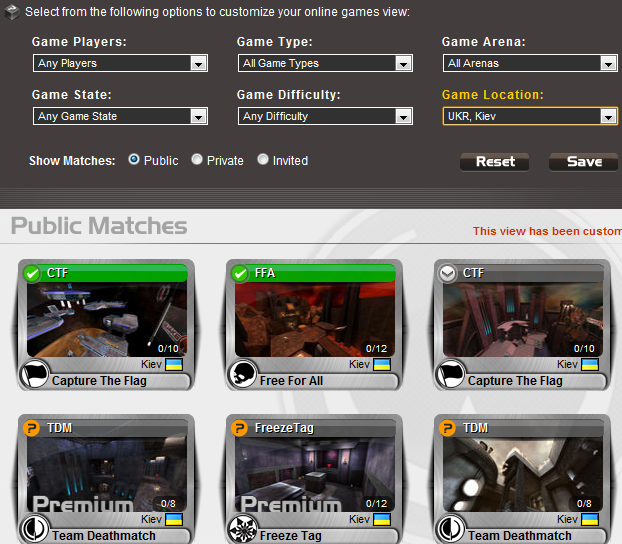Click the Public Matches heading
The height and width of the screenshot is (544, 622).
click(99, 226)
